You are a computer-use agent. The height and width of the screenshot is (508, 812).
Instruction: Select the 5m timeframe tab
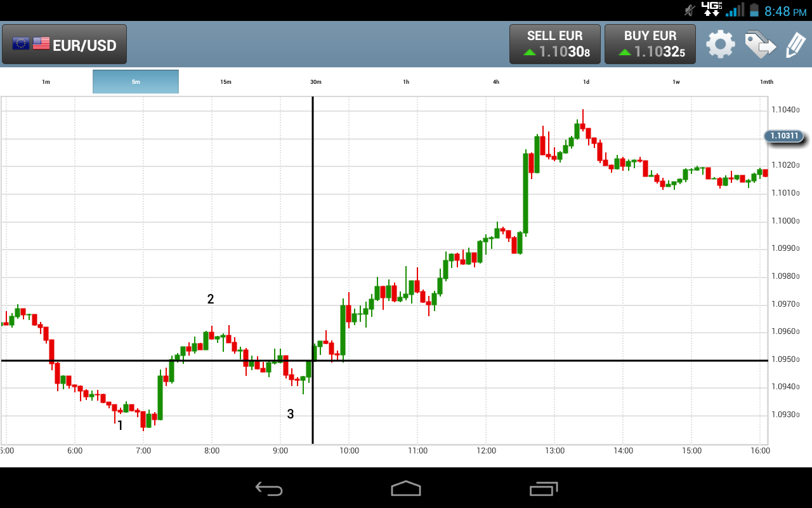136,82
